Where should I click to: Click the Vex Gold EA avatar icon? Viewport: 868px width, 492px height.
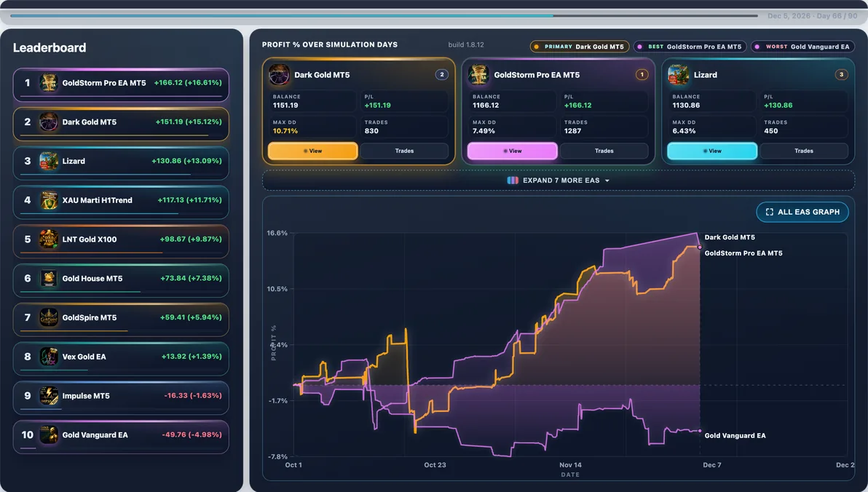tap(49, 357)
